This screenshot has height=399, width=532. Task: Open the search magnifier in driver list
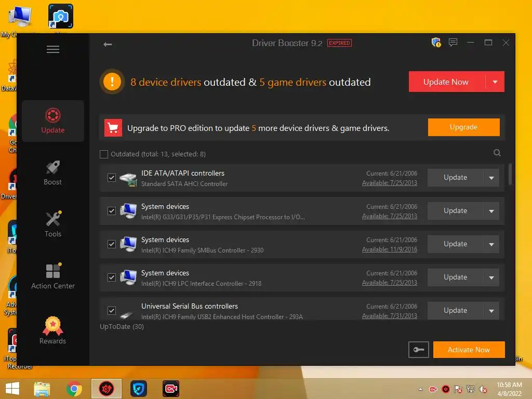pyautogui.click(x=497, y=153)
